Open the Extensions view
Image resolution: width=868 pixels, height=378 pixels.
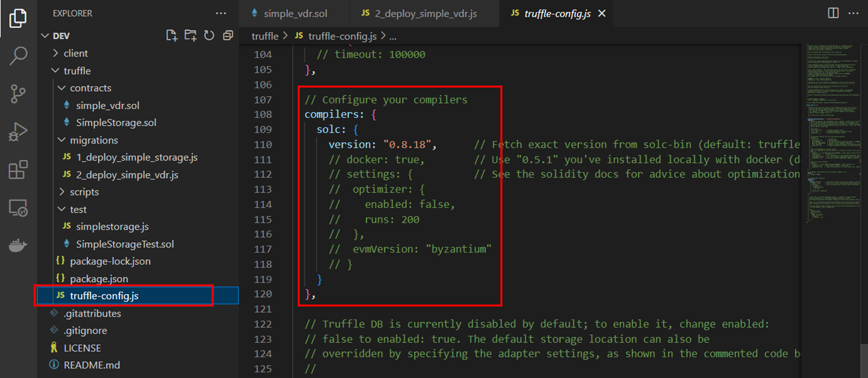point(18,170)
